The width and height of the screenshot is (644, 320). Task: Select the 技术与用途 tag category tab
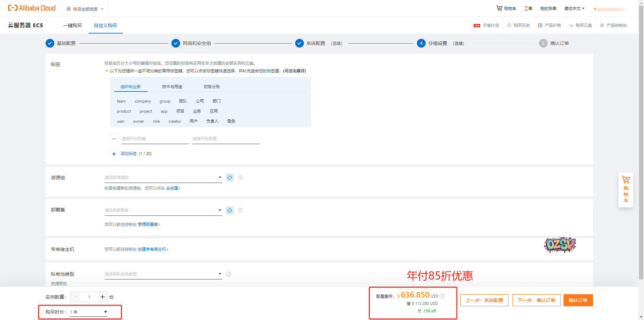(172, 87)
